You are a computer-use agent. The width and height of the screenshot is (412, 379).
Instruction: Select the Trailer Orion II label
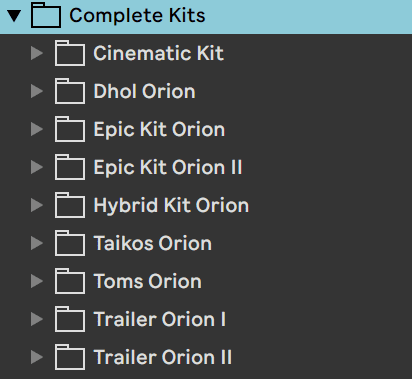click(x=163, y=357)
